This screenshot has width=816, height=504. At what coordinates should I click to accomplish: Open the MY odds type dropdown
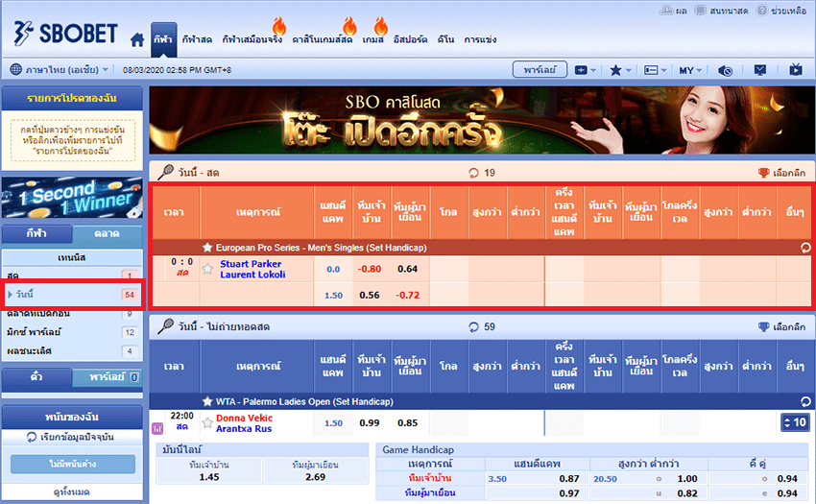pyautogui.click(x=690, y=70)
